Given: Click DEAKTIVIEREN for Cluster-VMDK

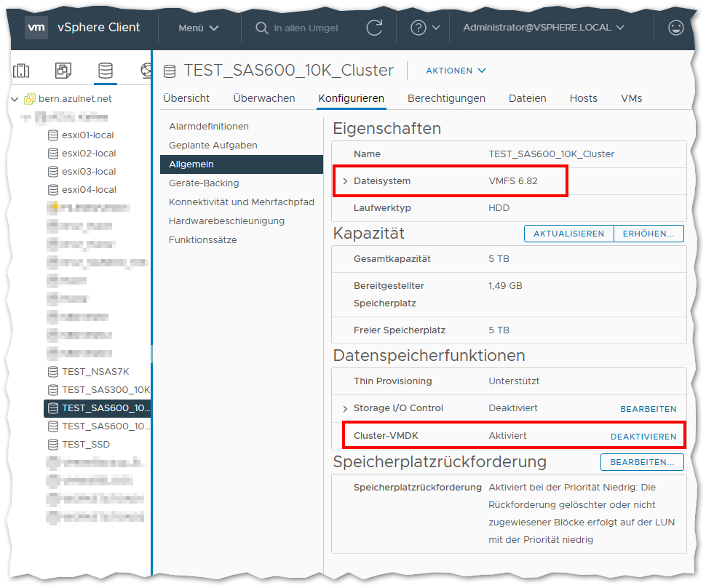Looking at the screenshot, I should [x=643, y=436].
